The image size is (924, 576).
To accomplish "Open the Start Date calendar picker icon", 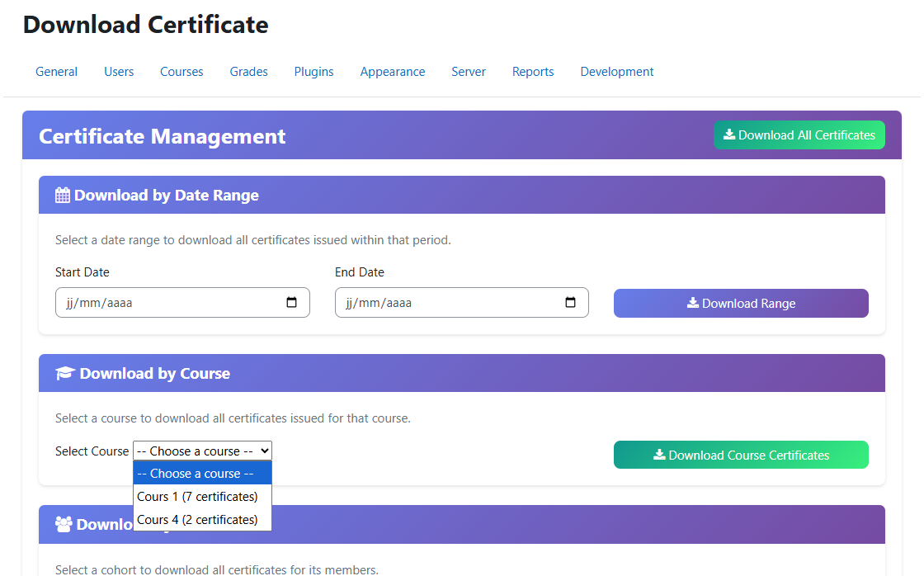I will pyautogui.click(x=292, y=302).
